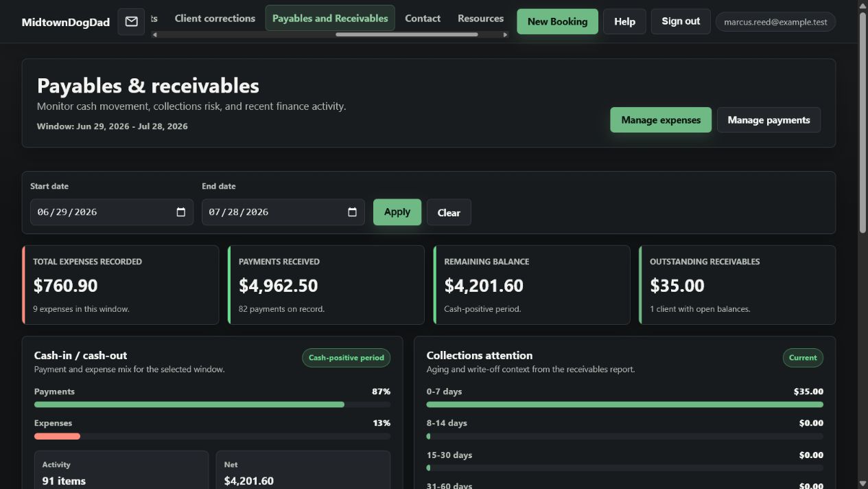Click Payments Received card

pos(326,285)
